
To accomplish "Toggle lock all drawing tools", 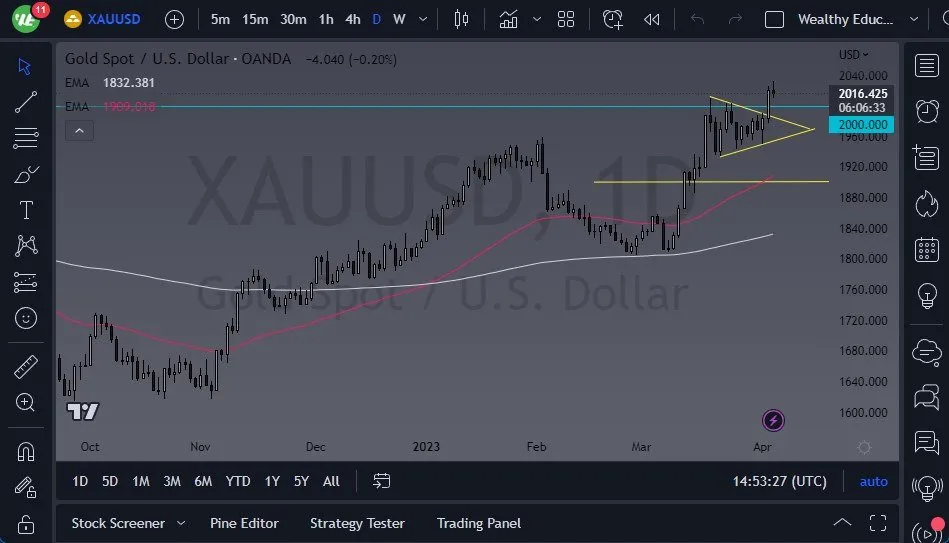I will pos(25,524).
